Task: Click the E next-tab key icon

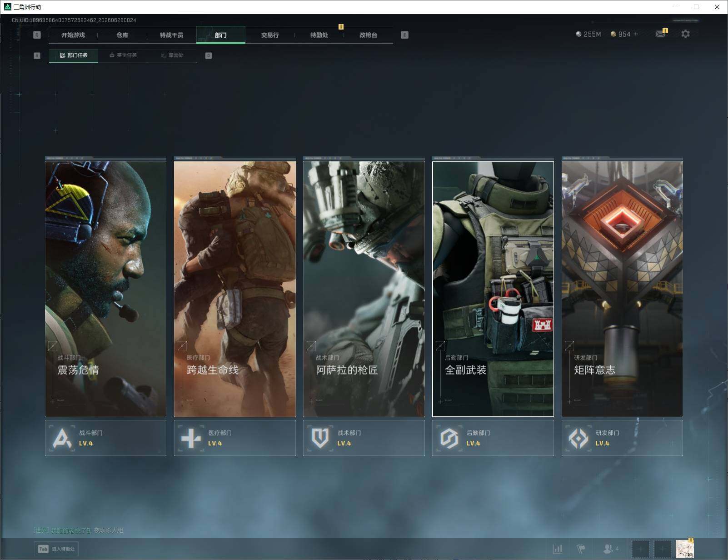Action: pyautogui.click(x=404, y=35)
